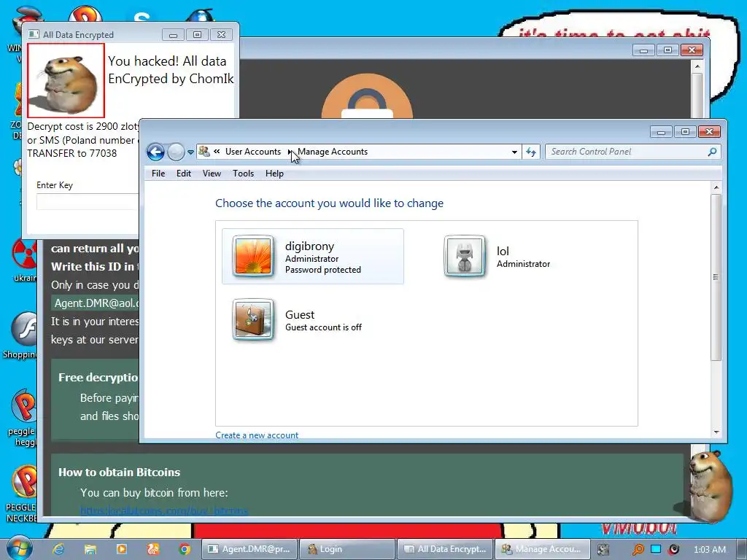Launch Internet Explorer from the taskbar

(x=58, y=549)
